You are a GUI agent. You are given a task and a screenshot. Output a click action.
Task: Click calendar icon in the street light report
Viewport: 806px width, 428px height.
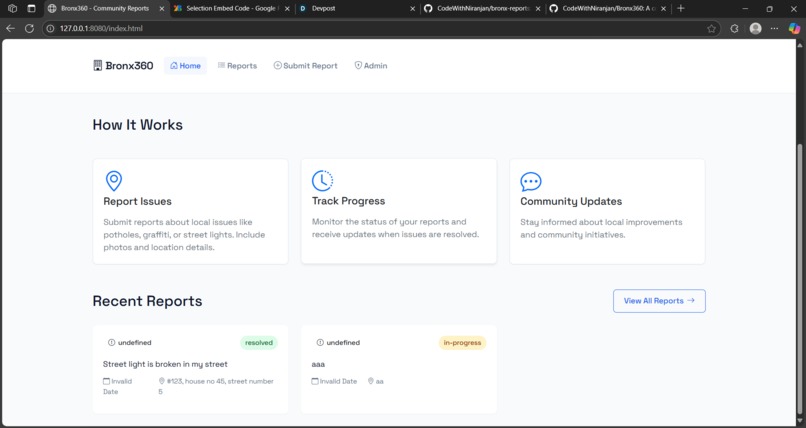(106, 381)
